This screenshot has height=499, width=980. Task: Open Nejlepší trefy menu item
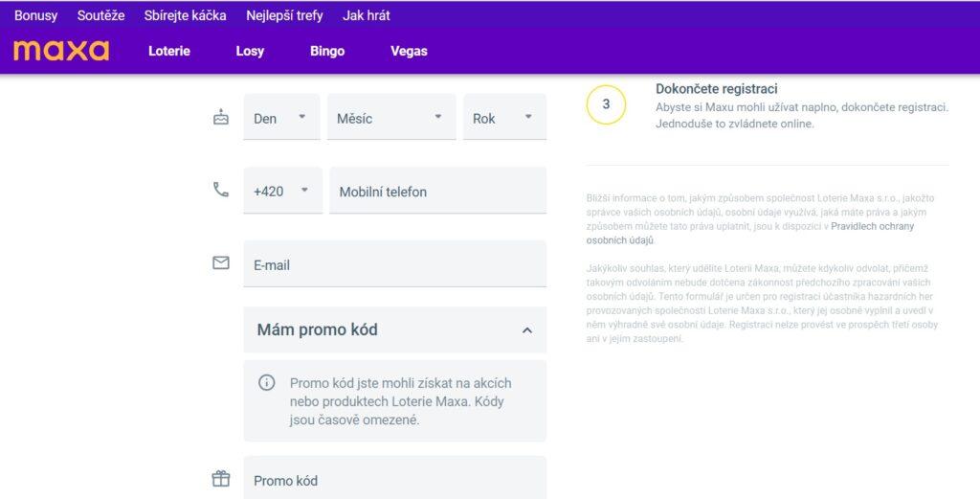coord(284,15)
